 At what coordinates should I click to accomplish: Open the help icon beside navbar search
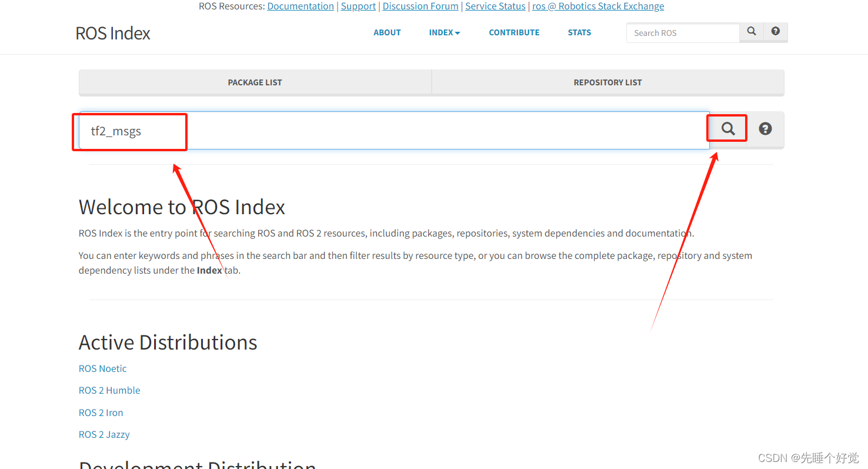point(776,32)
